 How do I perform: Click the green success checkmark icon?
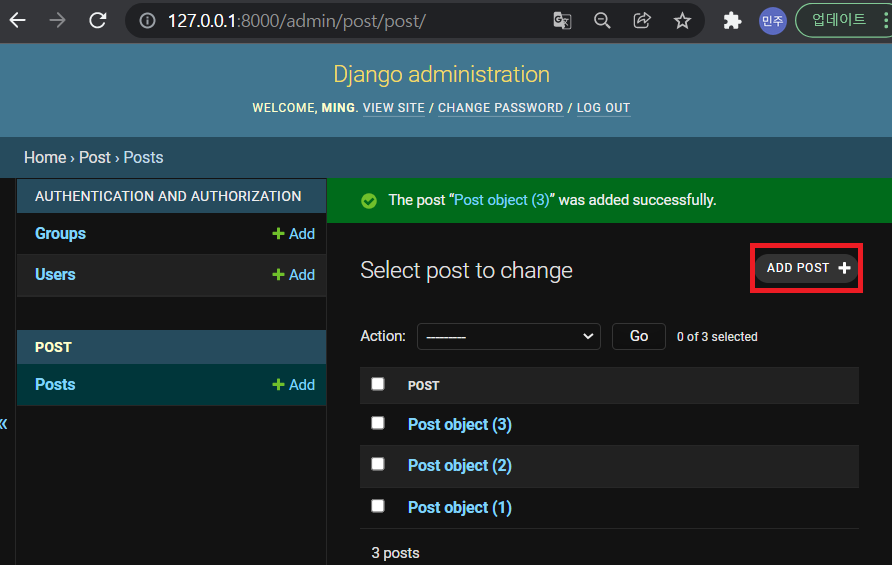(x=369, y=200)
